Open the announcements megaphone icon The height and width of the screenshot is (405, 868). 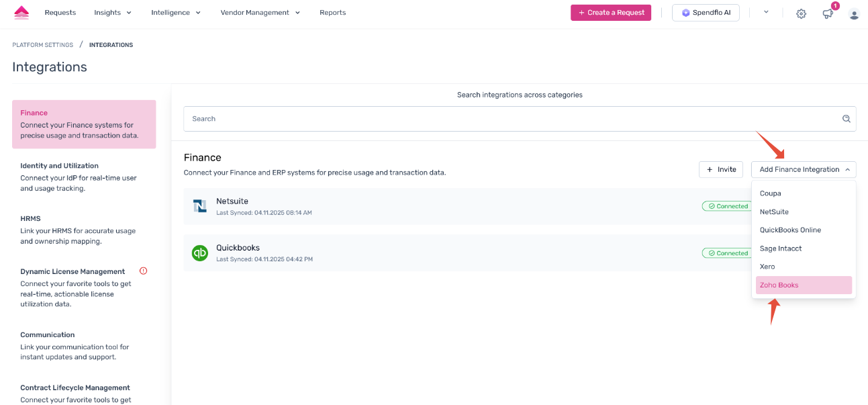[828, 13]
